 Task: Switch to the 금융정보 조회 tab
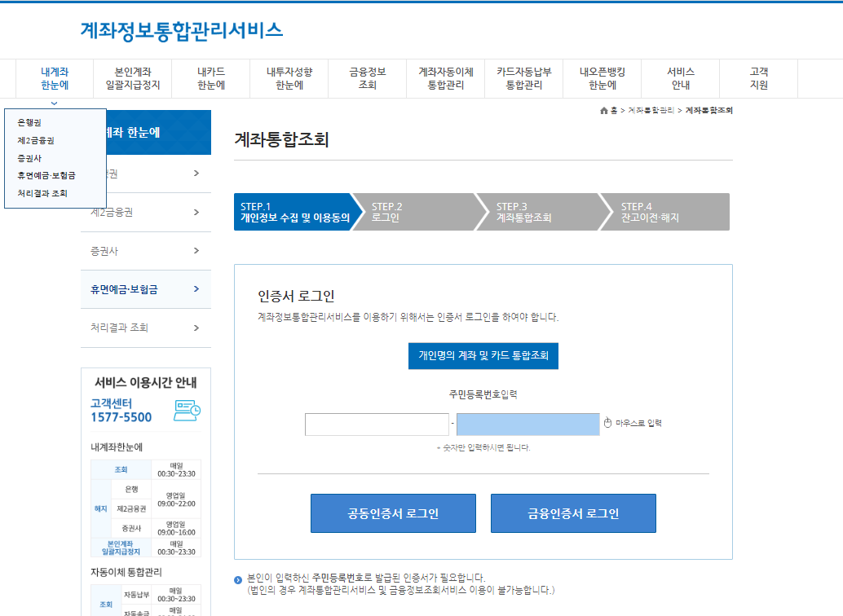click(x=366, y=78)
